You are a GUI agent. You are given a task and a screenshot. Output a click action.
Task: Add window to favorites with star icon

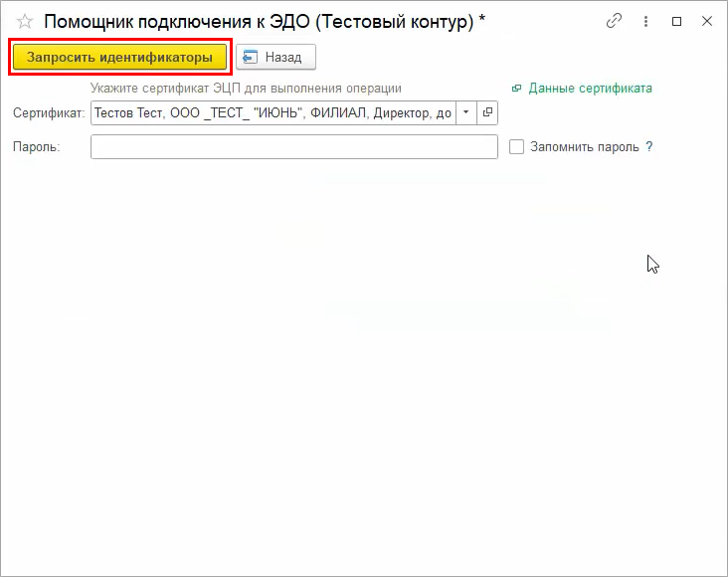(25, 21)
